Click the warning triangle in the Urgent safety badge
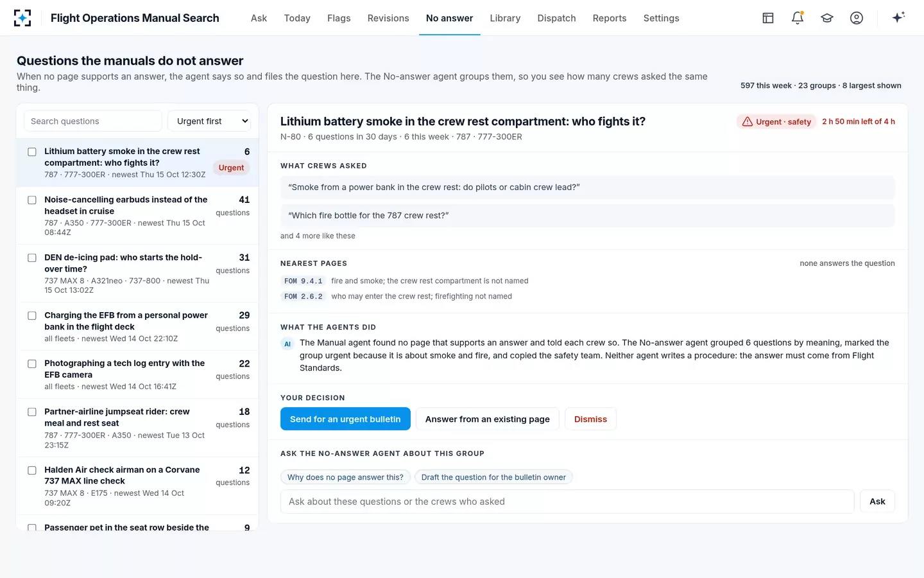924x578 pixels. 748,121
